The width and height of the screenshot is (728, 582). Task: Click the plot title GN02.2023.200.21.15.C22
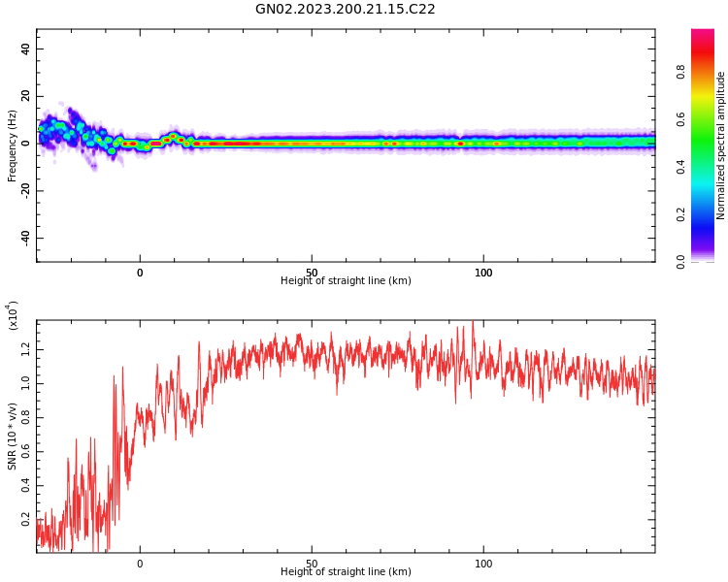(x=345, y=10)
